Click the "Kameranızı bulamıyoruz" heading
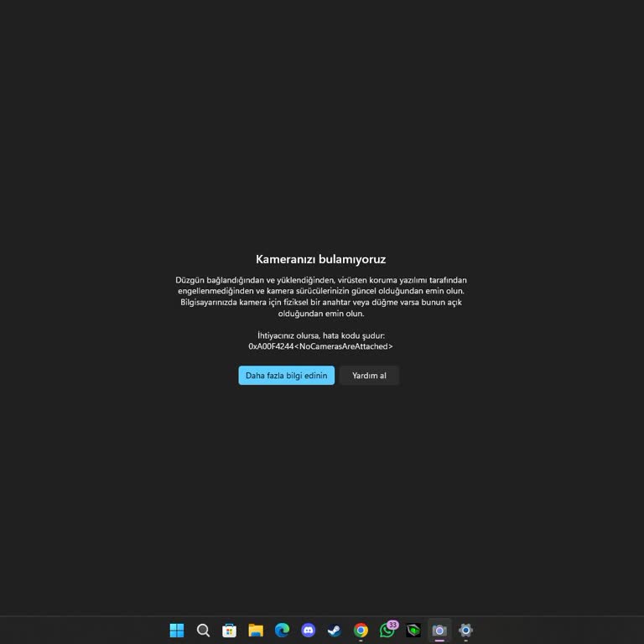Viewport: 644px width, 644px height. 321,259
